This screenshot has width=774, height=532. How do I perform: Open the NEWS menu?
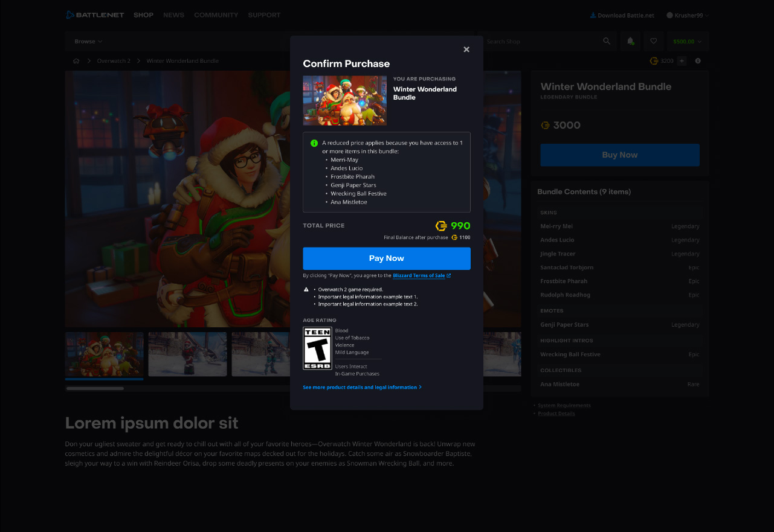[173, 15]
